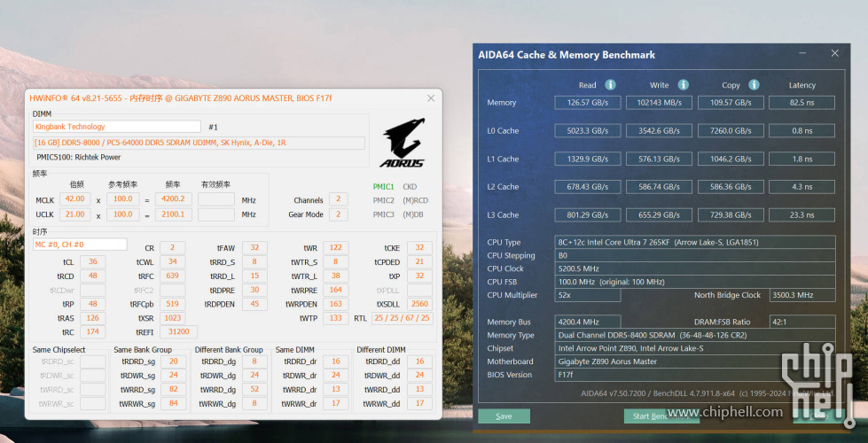868x443 pixels.
Task: Minimize the AIDA64 benchmark window
Action: click(803, 53)
